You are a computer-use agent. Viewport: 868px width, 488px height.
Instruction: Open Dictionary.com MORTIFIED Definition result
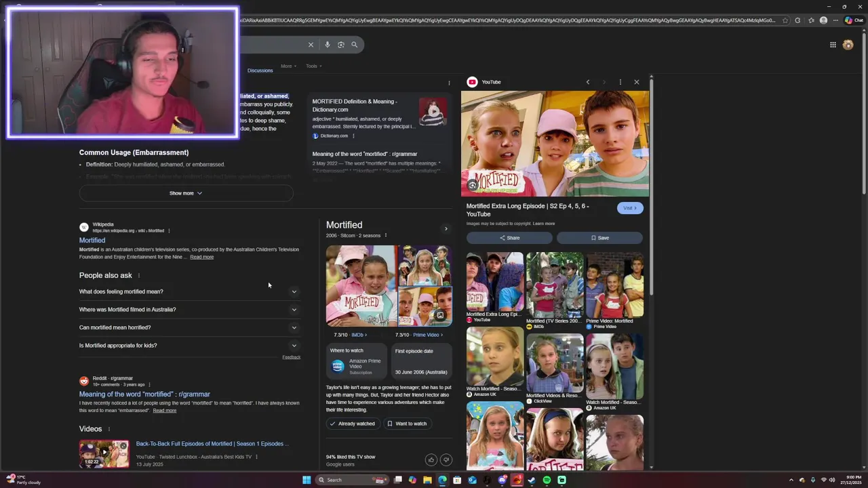[x=355, y=105]
